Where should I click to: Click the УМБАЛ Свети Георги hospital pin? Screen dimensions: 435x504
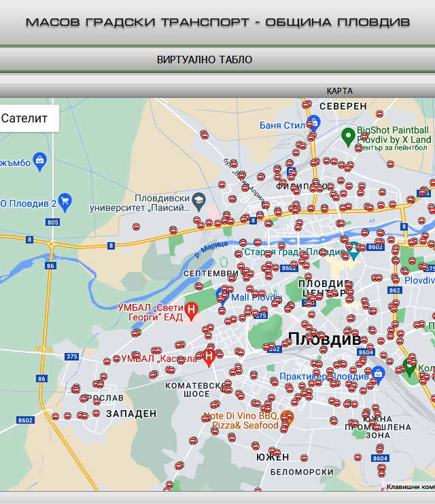tap(191, 312)
